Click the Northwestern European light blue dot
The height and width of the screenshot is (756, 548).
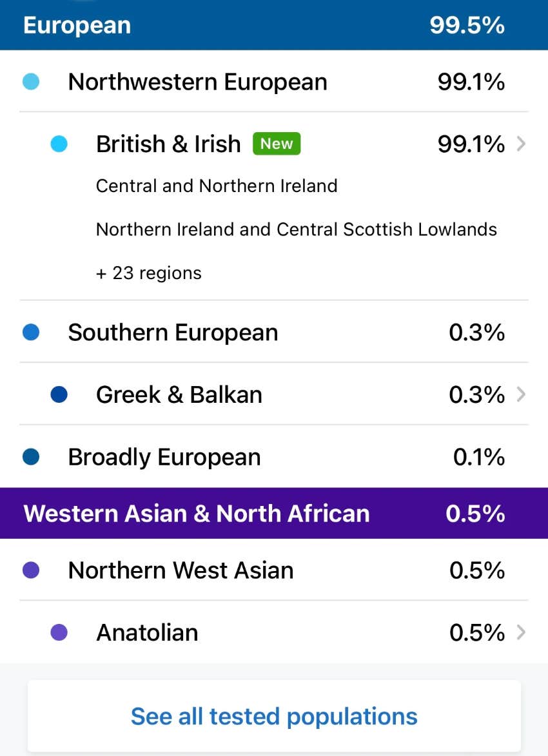30,82
